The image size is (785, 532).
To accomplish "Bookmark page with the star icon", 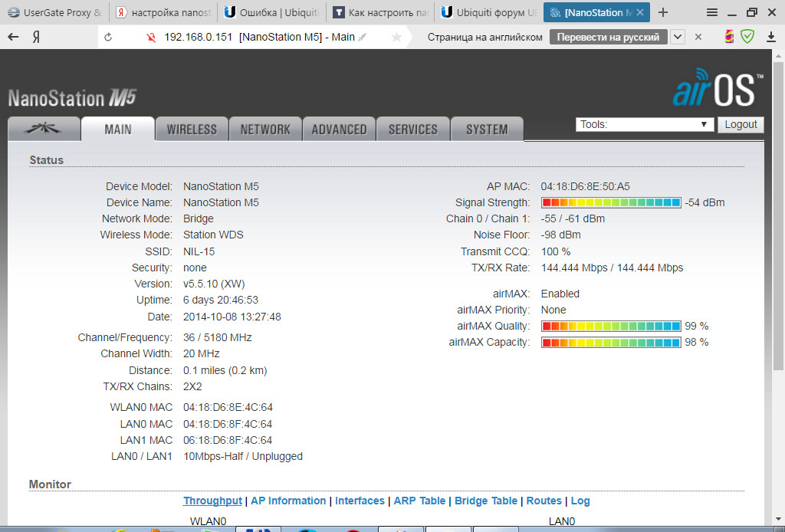I will tap(396, 37).
